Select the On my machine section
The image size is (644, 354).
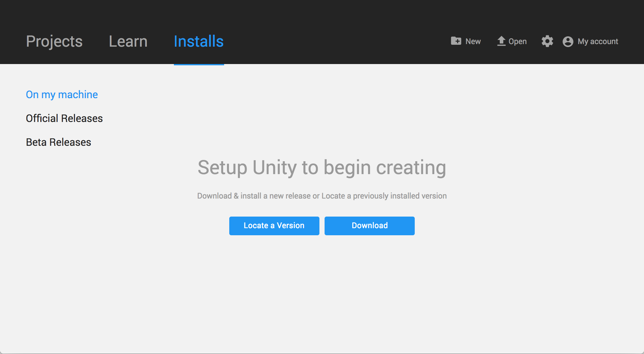(62, 94)
